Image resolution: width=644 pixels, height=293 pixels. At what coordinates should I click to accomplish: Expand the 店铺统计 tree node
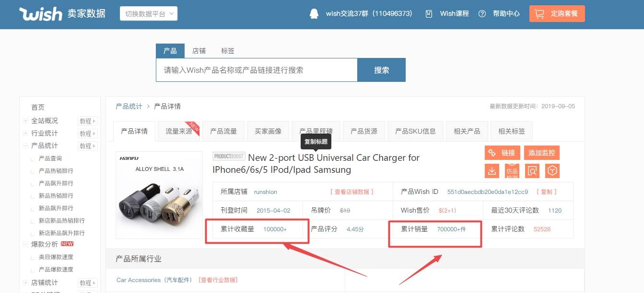26,282
